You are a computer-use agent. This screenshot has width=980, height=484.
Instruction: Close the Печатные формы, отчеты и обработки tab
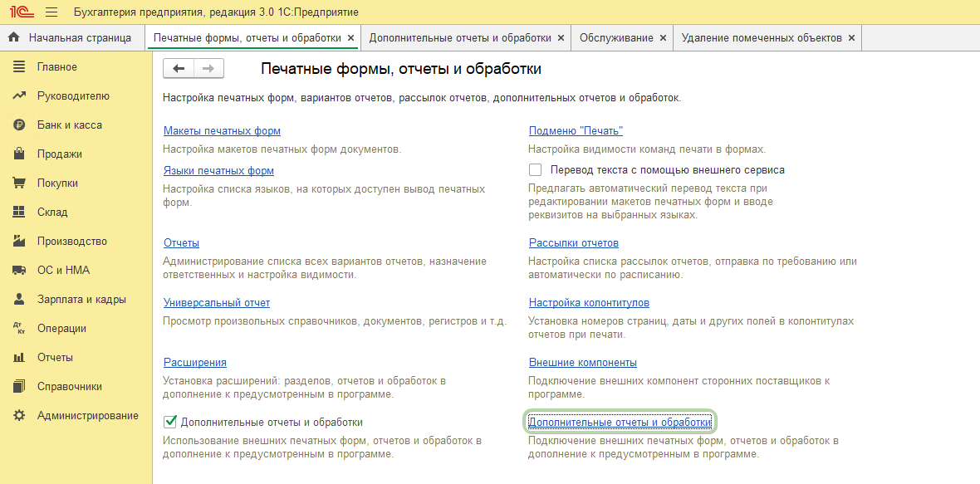(350, 37)
